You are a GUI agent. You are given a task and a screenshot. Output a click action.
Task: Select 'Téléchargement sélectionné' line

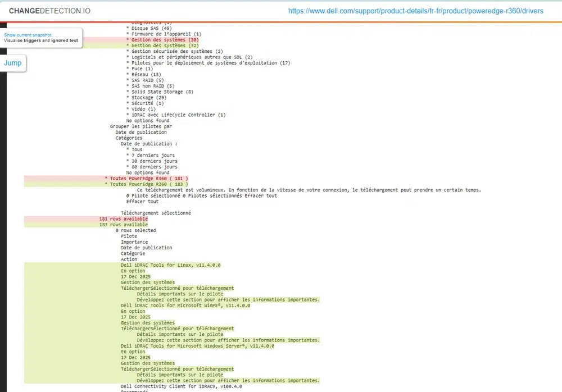click(x=156, y=213)
